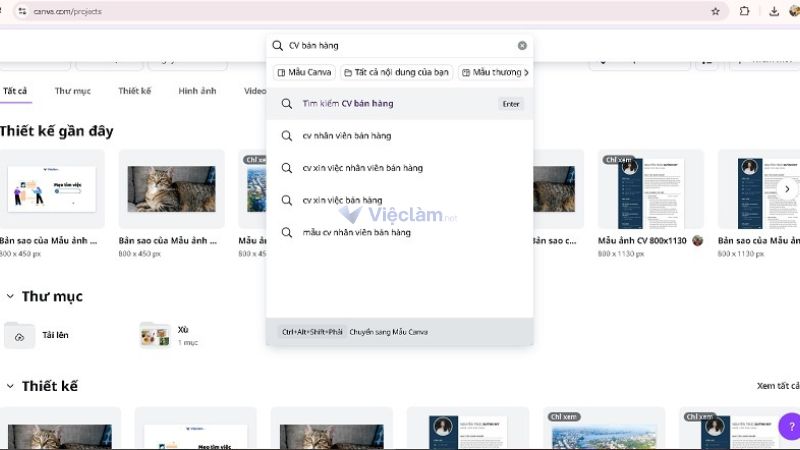Pick the 'mẫu cv nhân viên bán hàng' suggestion
This screenshot has width=800, height=450.
tap(399, 232)
